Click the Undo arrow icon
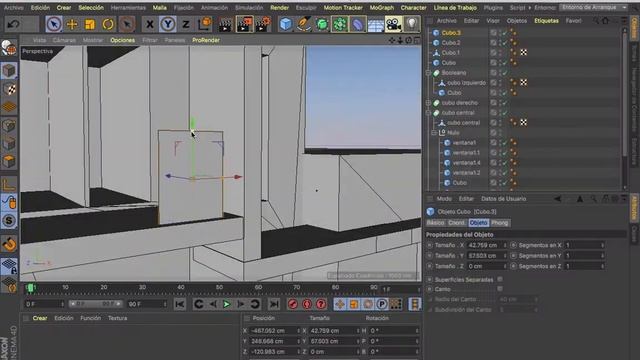640x360 pixels. (x=13, y=24)
